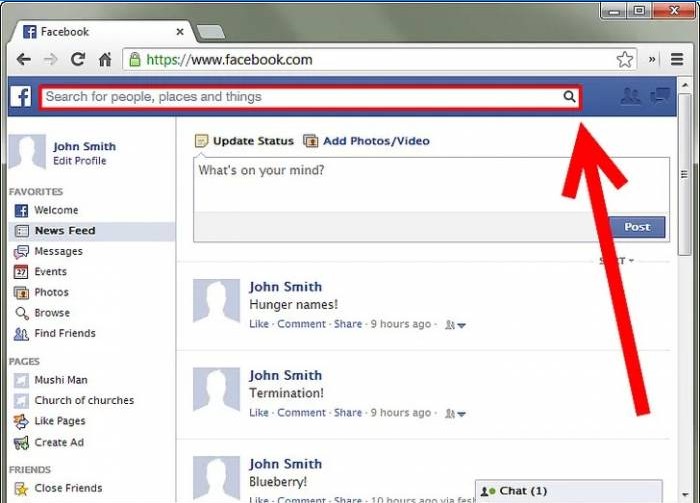Click profile thumbnail on Hunger names post
The image size is (700, 503).
point(217,301)
